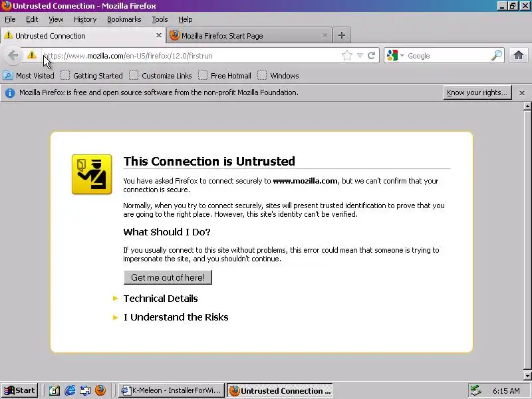Go to the Home page

pyautogui.click(x=518, y=55)
